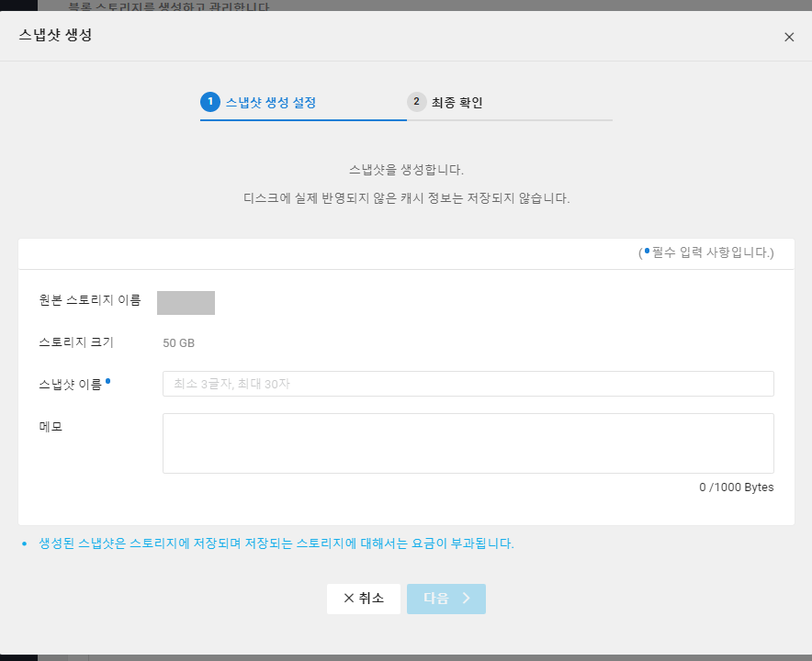812x661 pixels.
Task: Click the 다음 next button
Action: point(445,599)
